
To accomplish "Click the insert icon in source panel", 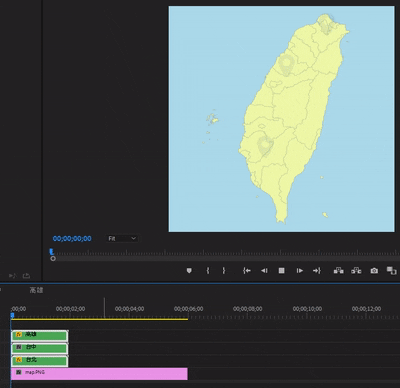I will (x=13, y=276).
